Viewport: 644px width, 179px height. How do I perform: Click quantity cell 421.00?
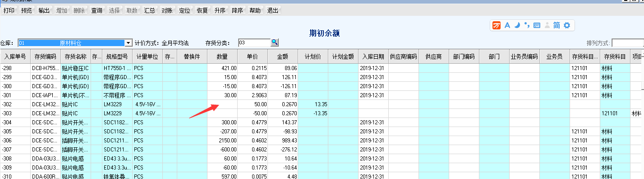click(222, 68)
